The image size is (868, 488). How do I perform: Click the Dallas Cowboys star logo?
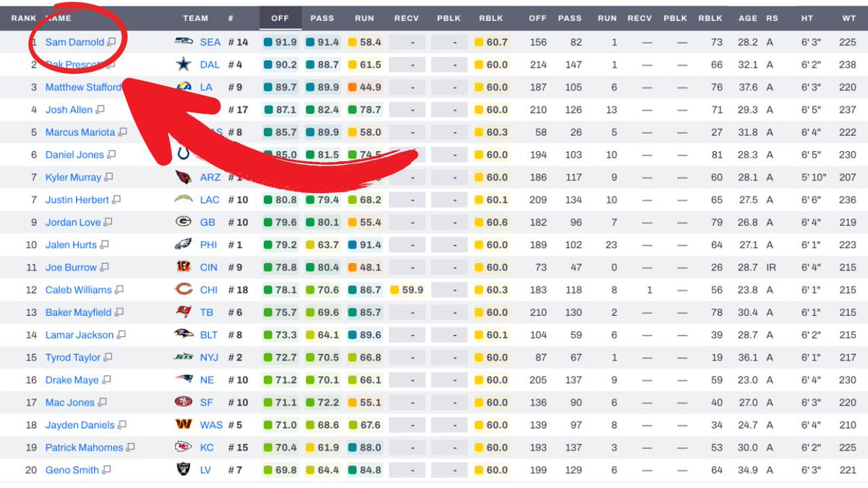[184, 64]
